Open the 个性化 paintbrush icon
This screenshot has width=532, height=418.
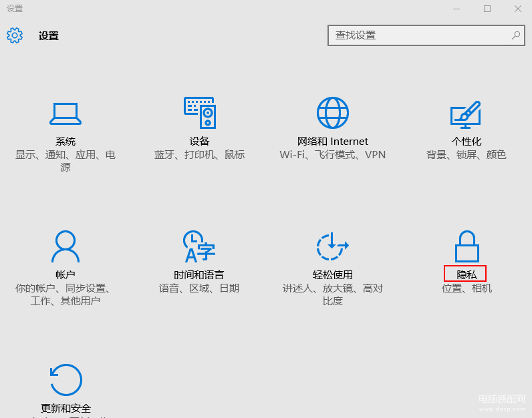pos(466,114)
